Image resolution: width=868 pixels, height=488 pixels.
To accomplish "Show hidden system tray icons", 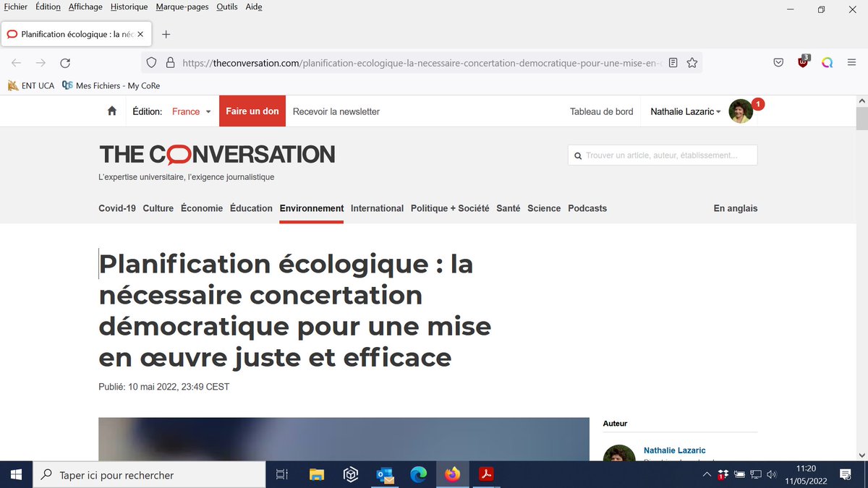I will pos(707,474).
